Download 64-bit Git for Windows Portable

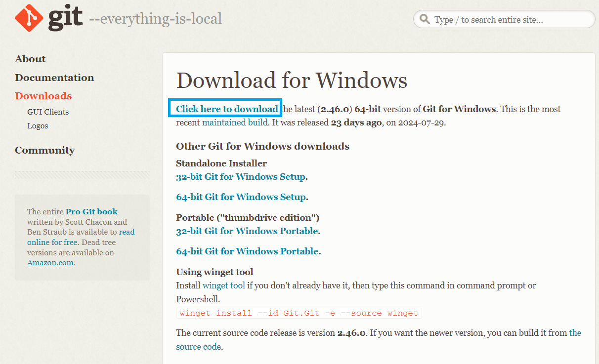(x=247, y=251)
